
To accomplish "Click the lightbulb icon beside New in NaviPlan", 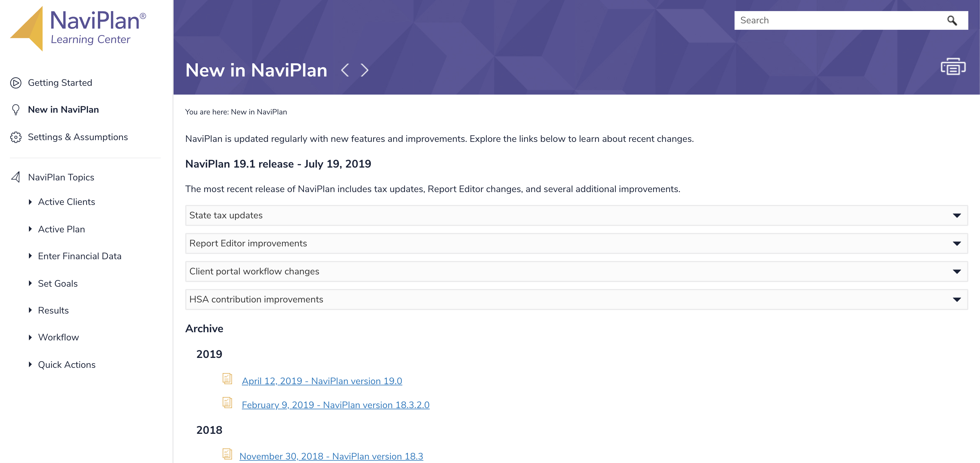I will pos(15,110).
